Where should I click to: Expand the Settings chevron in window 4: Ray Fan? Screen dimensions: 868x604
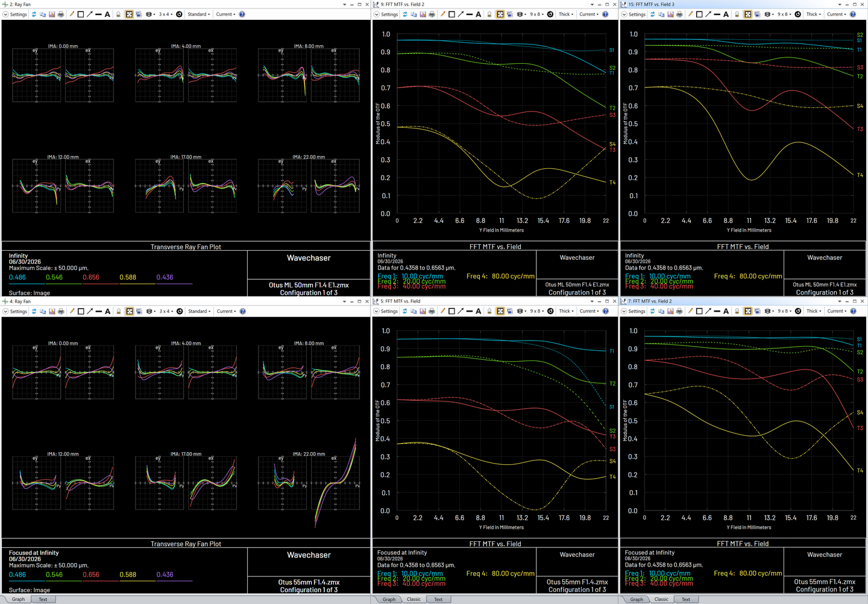tap(5, 311)
